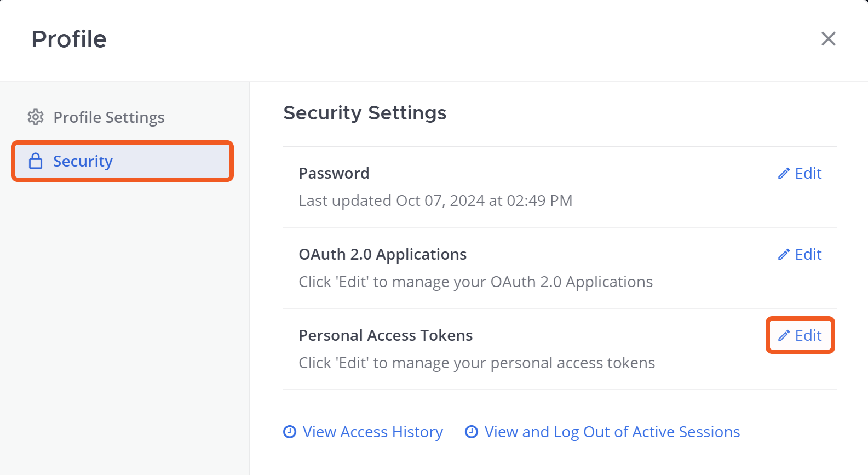Select the Security tab label
The image size is (868, 475).
tap(83, 161)
